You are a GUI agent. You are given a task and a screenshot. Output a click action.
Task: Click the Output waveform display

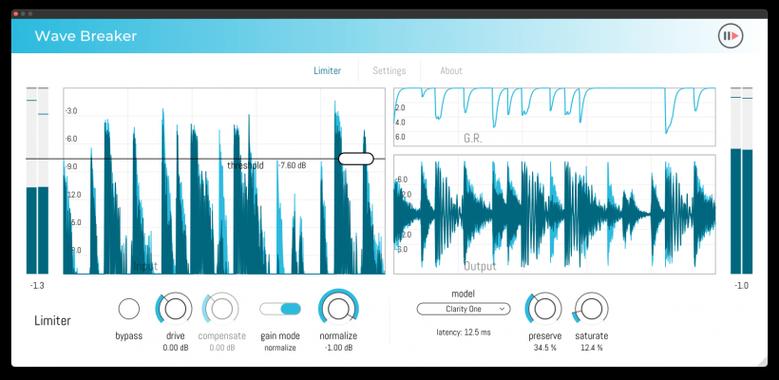tap(554, 214)
